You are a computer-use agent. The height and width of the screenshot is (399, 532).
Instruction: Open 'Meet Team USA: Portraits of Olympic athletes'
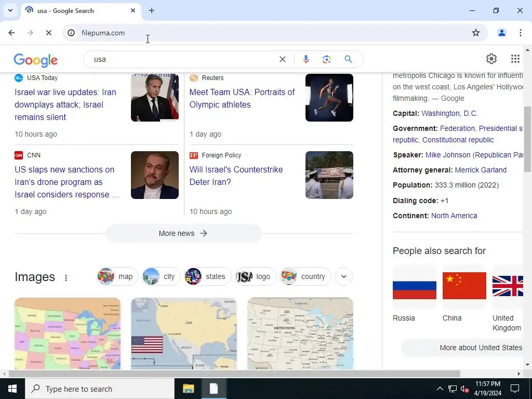click(x=242, y=98)
